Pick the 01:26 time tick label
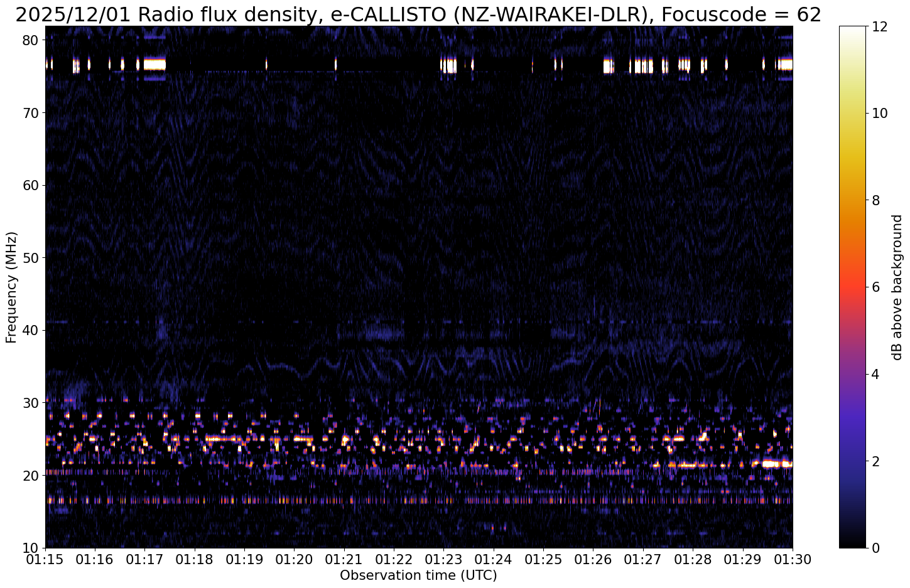Viewport: 910px width, 588px height. pos(593,559)
